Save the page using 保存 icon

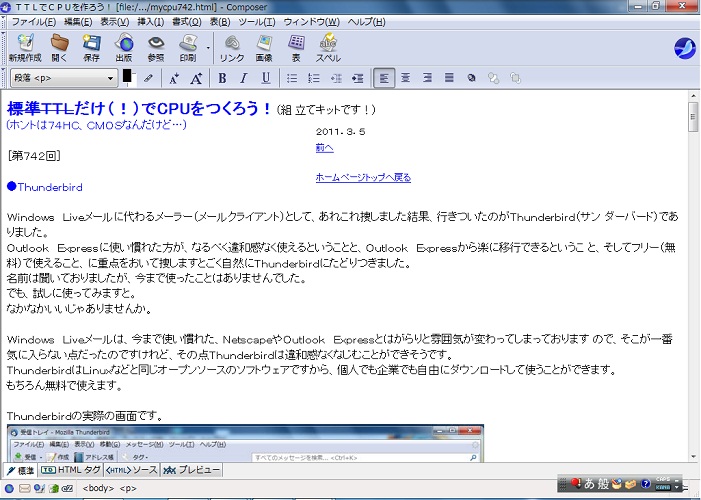click(91, 47)
